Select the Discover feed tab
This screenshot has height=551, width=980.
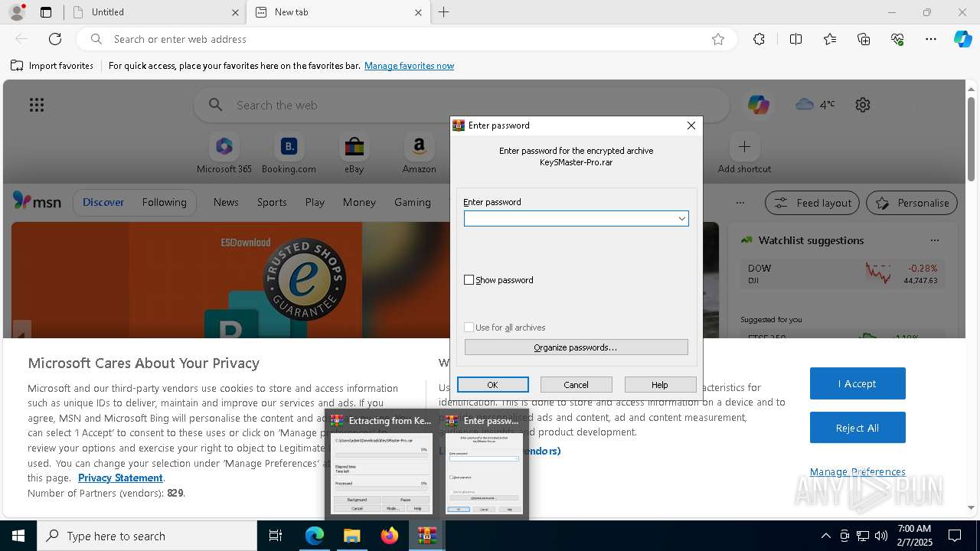pyautogui.click(x=103, y=202)
